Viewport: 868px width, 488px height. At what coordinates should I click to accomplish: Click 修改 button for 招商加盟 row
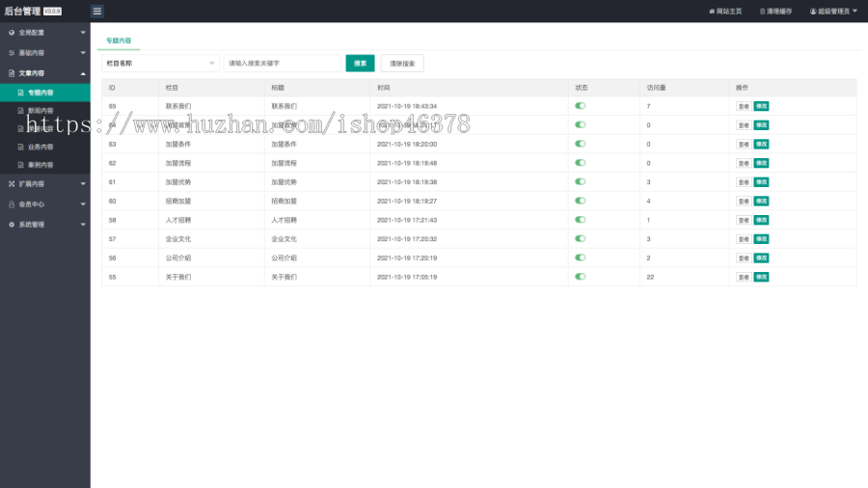point(762,201)
